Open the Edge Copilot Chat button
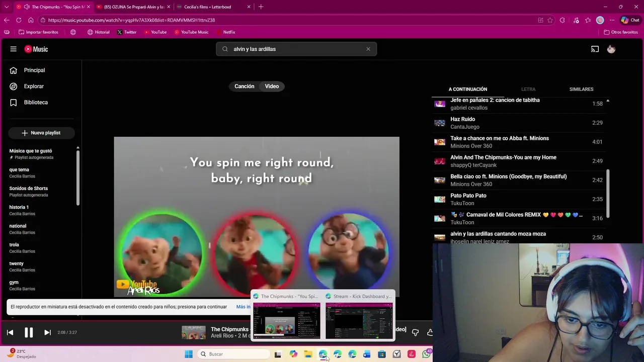Image resolution: width=644 pixels, height=362 pixels. click(x=630, y=20)
